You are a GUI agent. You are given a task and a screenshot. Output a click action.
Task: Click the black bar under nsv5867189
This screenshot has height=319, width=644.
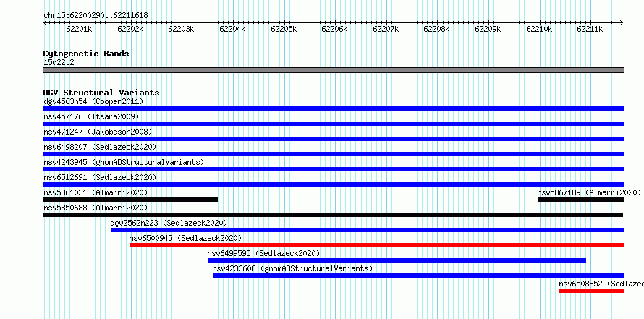pyautogui.click(x=581, y=200)
